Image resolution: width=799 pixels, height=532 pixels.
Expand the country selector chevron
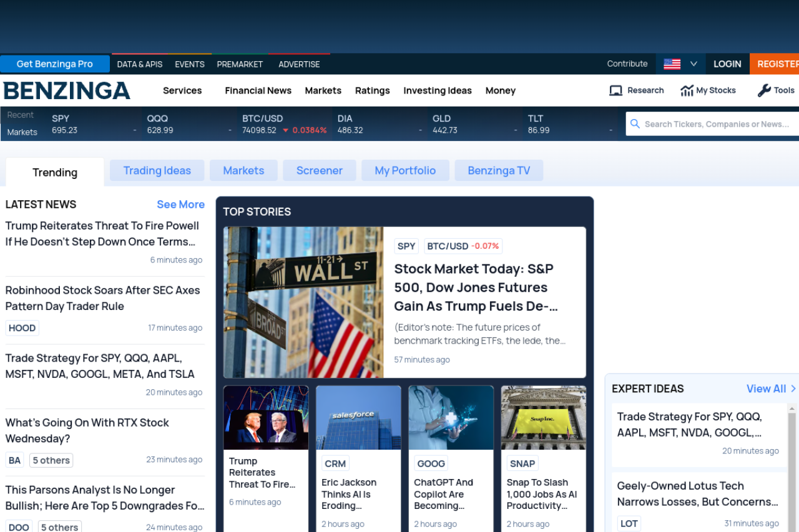694,64
